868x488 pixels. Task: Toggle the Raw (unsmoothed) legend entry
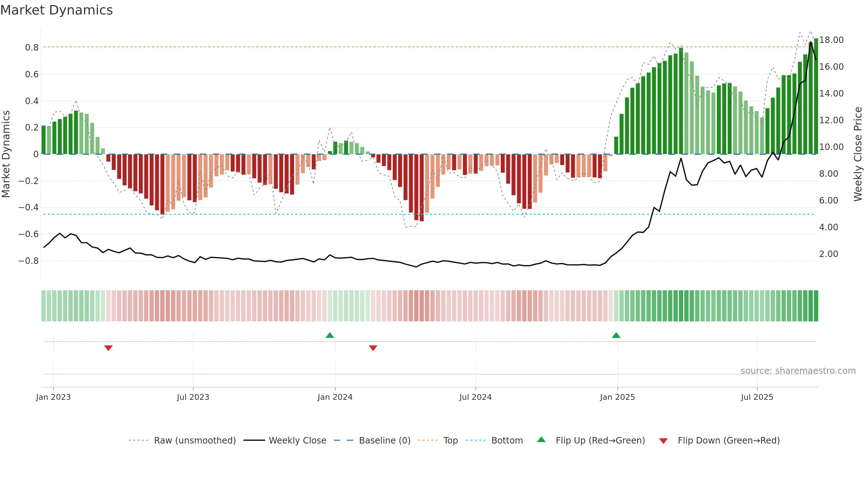[182, 440]
